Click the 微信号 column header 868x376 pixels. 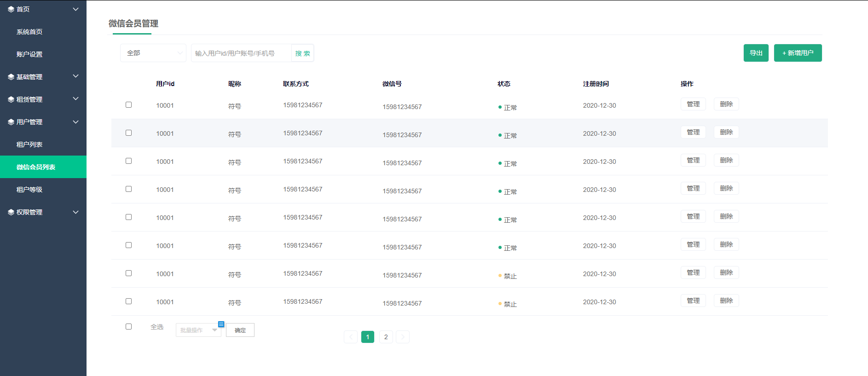(x=392, y=84)
